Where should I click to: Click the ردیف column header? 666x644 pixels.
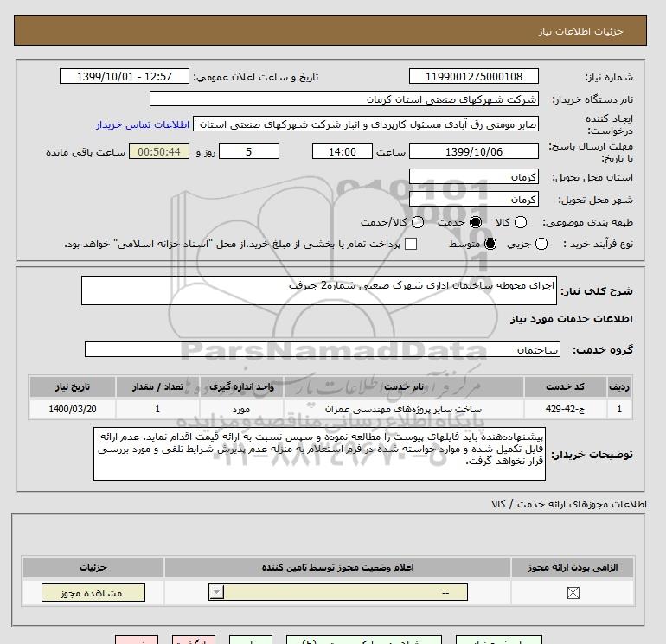click(x=618, y=386)
